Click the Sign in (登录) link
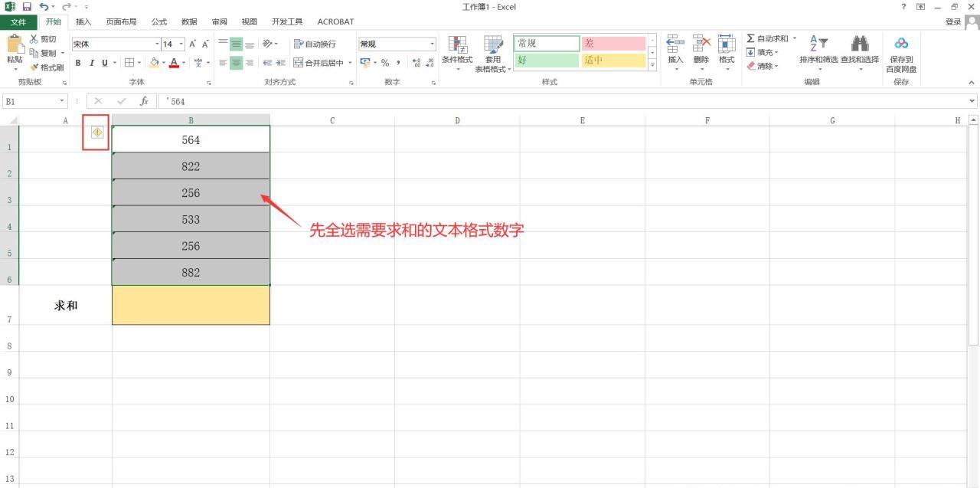This screenshot has height=488, width=980. (953, 21)
